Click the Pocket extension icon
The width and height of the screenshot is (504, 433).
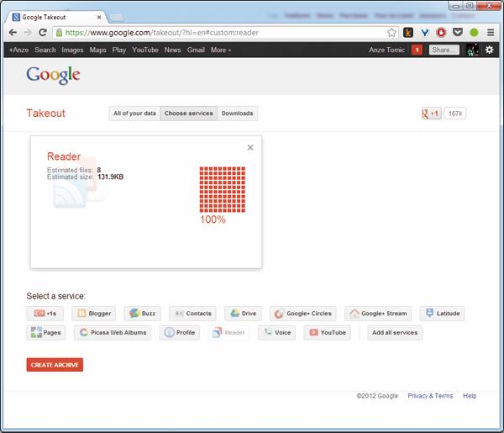click(x=458, y=33)
